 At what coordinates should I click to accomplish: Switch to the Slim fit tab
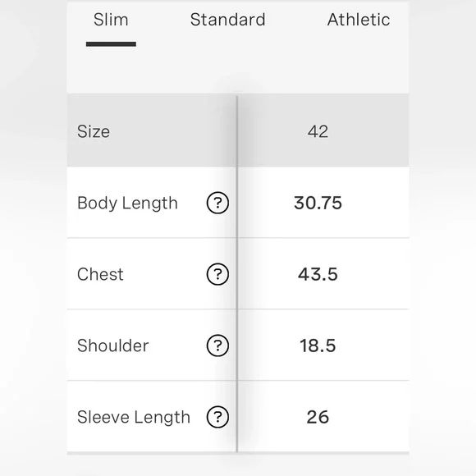click(111, 20)
